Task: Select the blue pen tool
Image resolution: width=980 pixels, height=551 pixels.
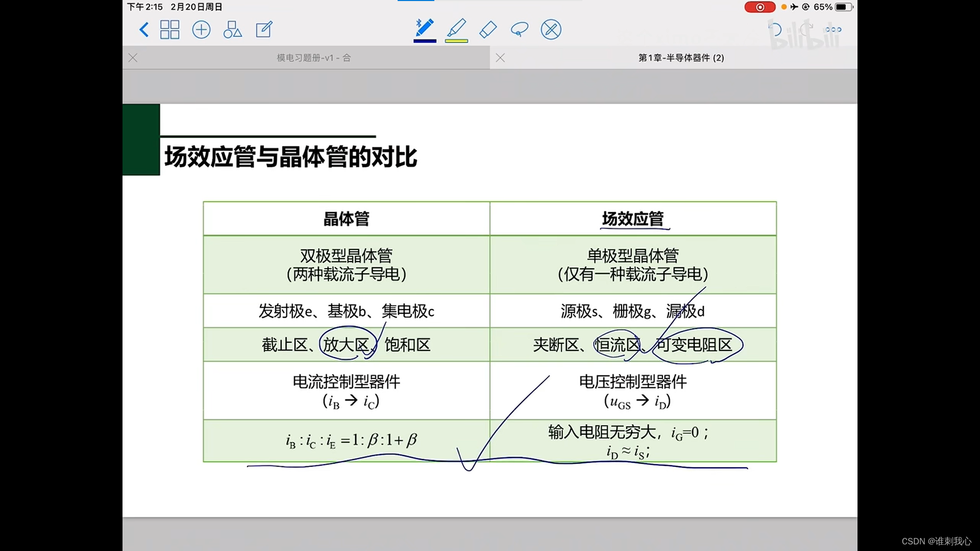Action: (x=424, y=28)
